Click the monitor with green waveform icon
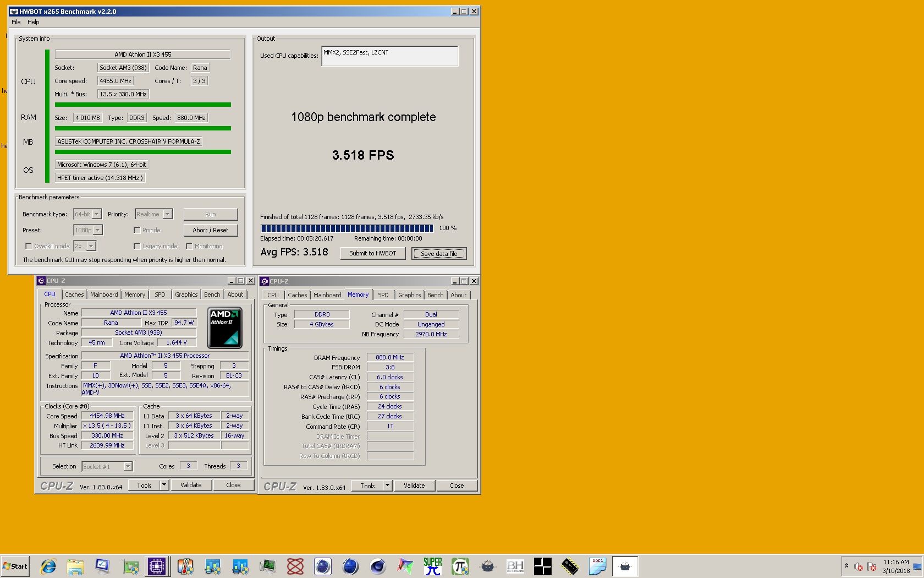 tap(268, 566)
